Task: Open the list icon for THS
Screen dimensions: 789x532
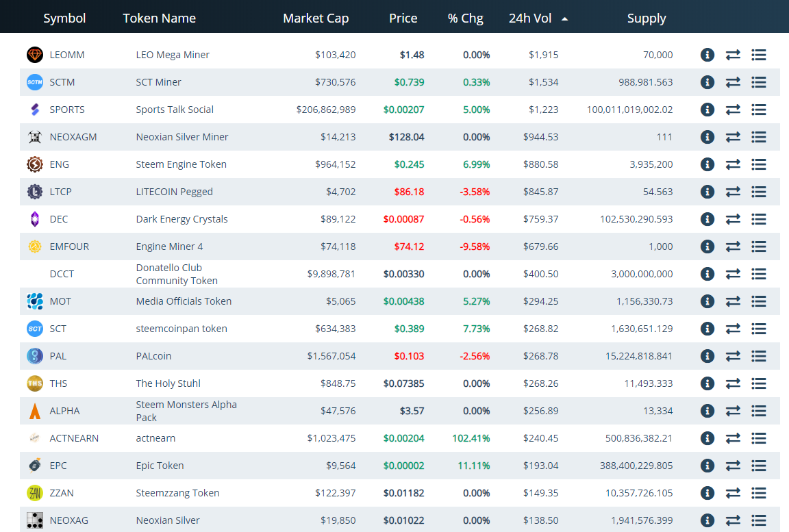Action: pos(759,383)
